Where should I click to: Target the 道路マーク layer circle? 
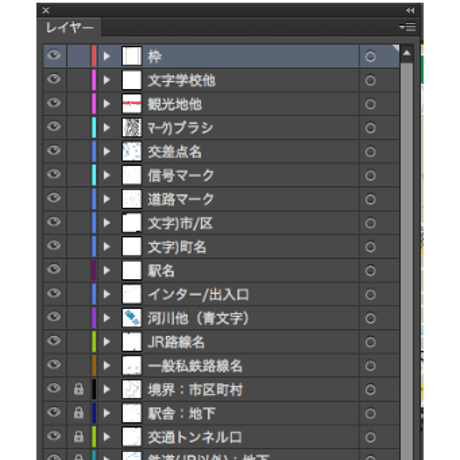pos(370,199)
